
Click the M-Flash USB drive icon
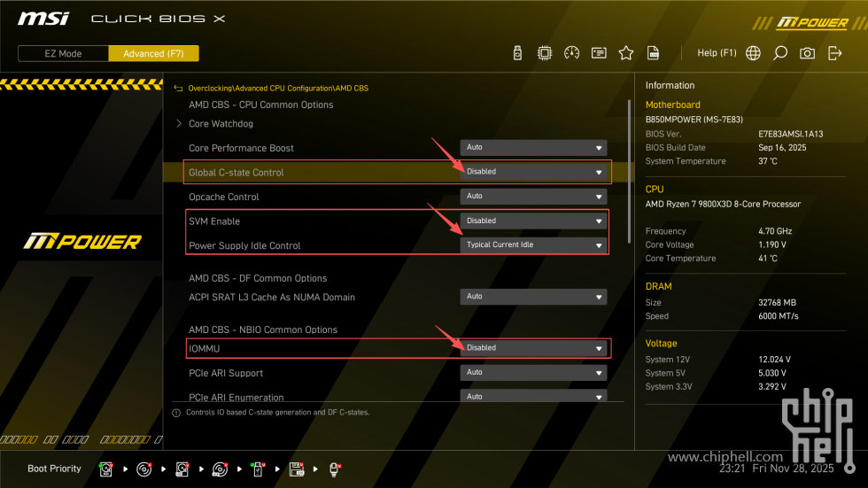(518, 53)
